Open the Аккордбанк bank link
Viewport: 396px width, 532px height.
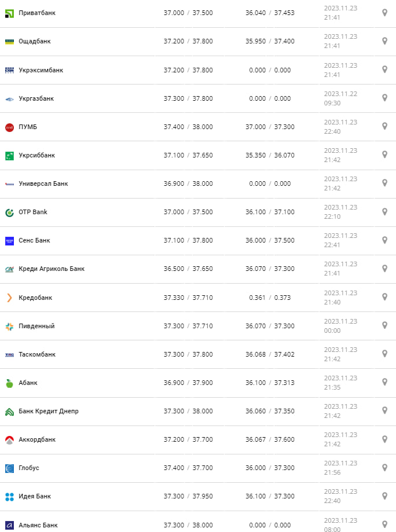pos(37,439)
